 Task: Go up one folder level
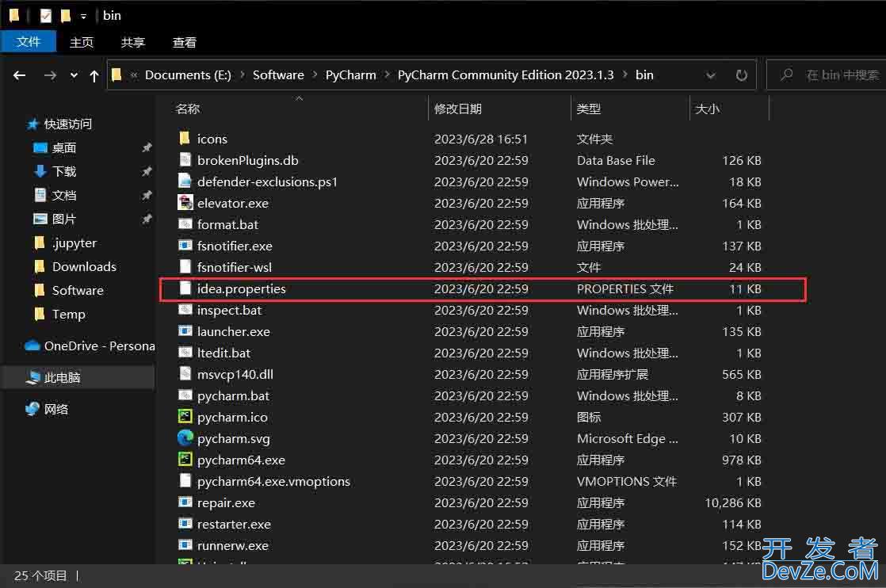(x=94, y=75)
